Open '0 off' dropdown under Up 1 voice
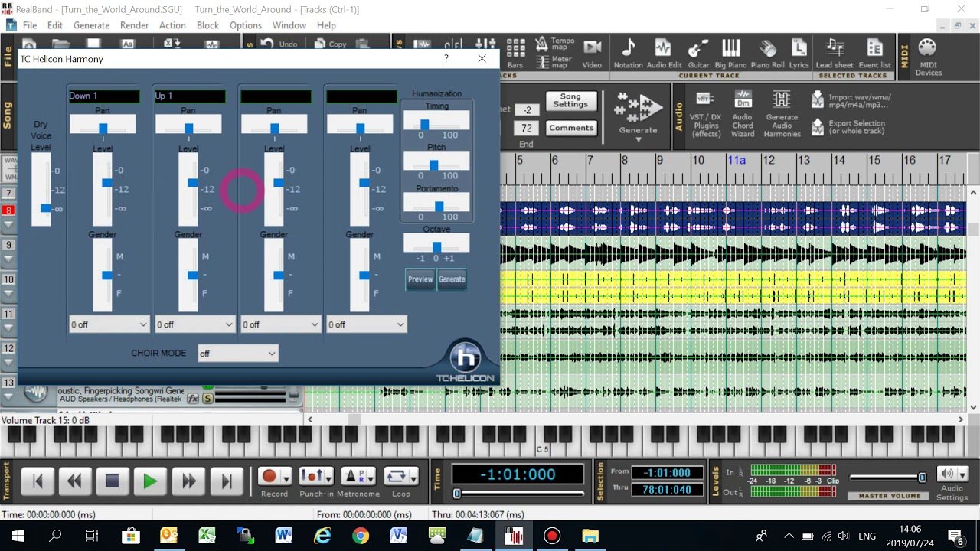The image size is (980, 551). coord(194,324)
